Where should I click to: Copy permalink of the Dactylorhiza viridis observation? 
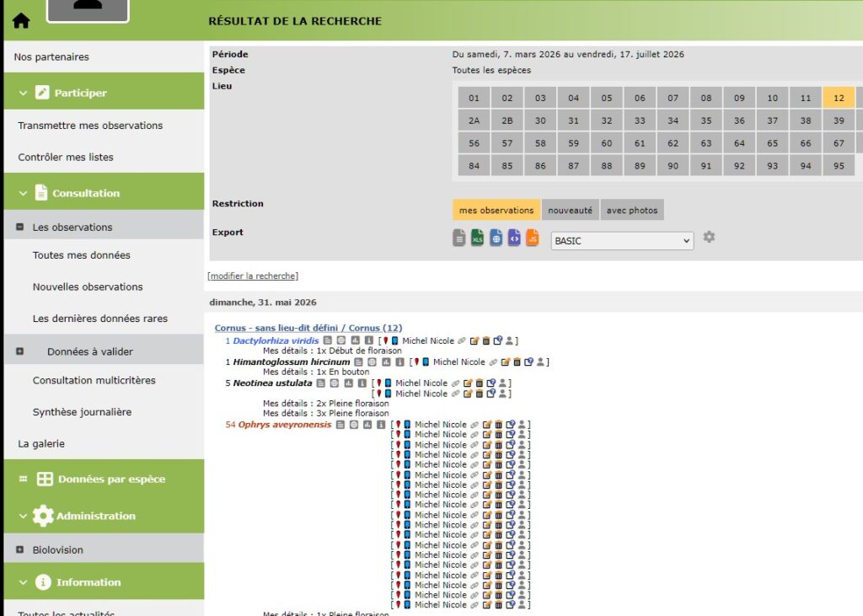461,340
